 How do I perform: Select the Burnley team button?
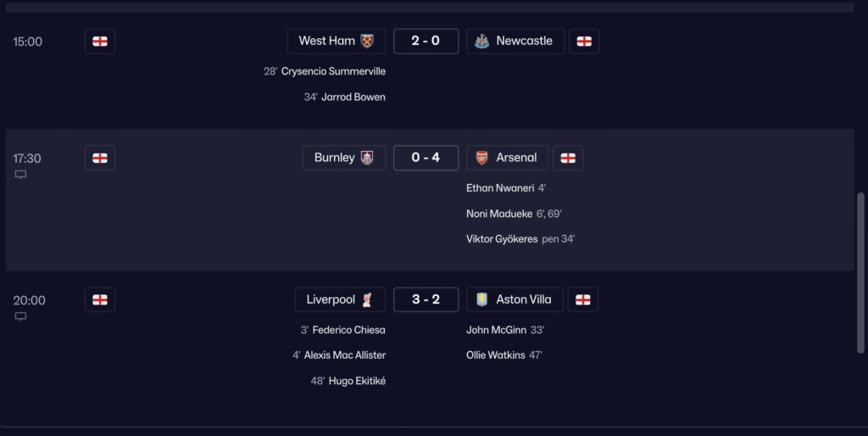coord(343,158)
